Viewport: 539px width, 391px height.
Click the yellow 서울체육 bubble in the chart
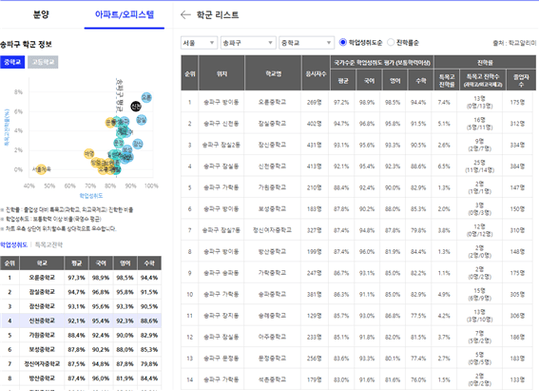41,169
